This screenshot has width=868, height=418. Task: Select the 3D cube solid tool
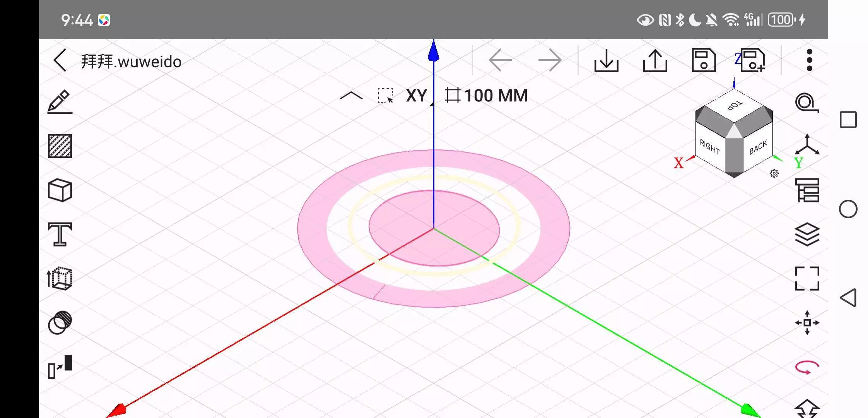(x=60, y=190)
